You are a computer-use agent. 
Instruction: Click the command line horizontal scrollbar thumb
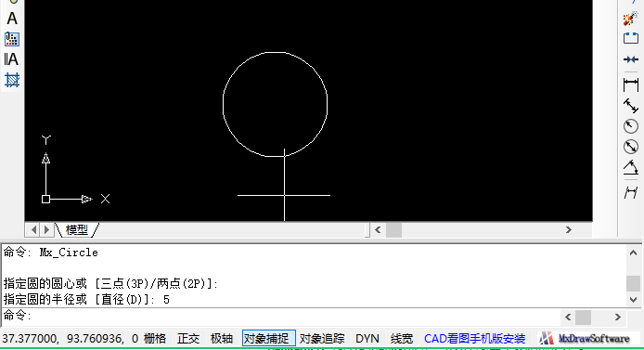click(x=583, y=317)
